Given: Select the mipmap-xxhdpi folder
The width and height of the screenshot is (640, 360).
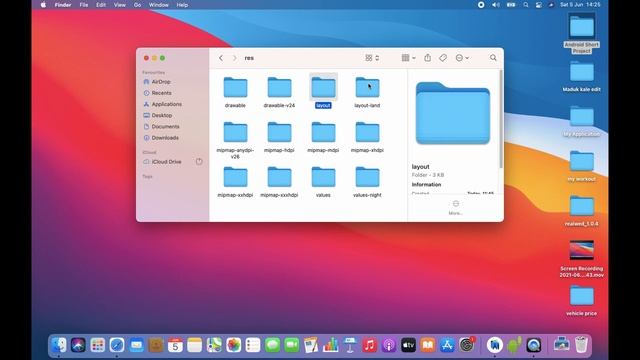Looking at the screenshot, I should [x=235, y=177].
